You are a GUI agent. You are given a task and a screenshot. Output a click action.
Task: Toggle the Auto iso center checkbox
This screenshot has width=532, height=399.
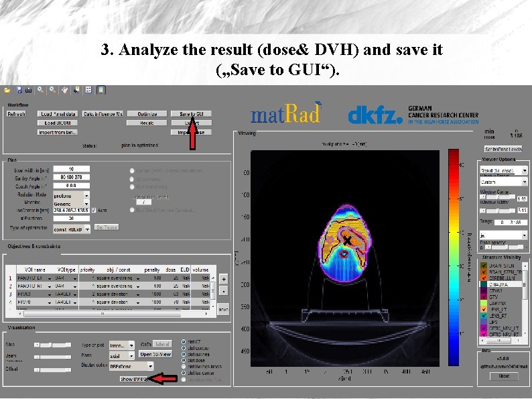(x=94, y=210)
